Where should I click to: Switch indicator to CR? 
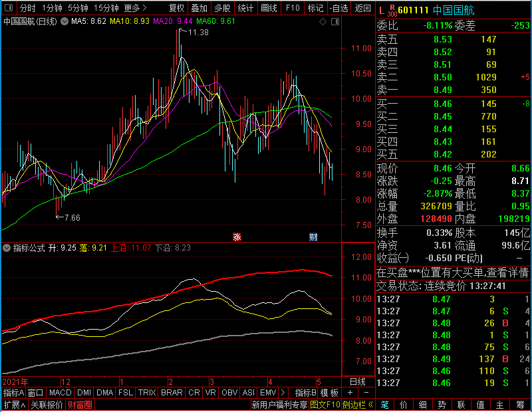point(194,393)
